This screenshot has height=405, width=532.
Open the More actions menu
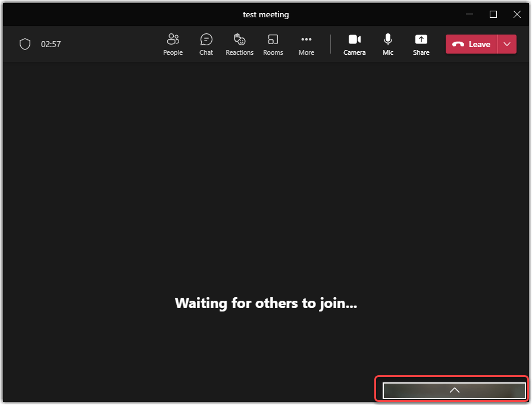pyautogui.click(x=306, y=45)
